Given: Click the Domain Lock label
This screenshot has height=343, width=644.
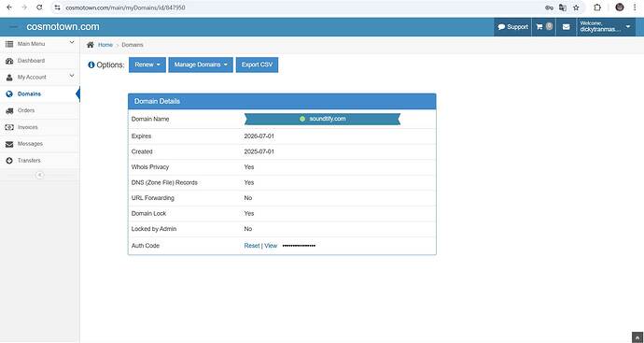Looking at the screenshot, I should coord(148,213).
